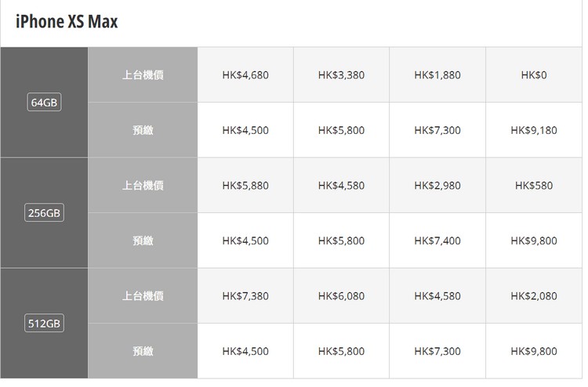588x387 pixels.
Task: Click the HK$3,380 price cell
Action: click(x=342, y=75)
